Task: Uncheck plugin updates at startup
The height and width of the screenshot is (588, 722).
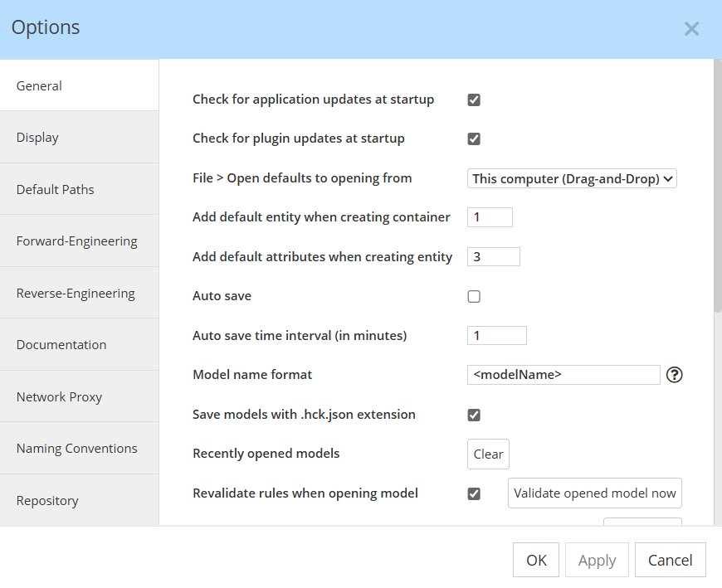Action: tap(474, 138)
